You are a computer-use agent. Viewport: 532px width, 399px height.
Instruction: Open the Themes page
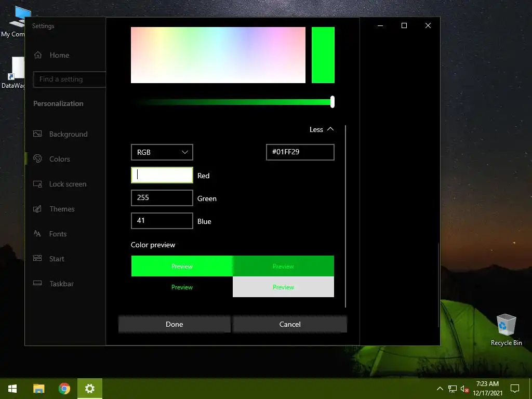[62, 209]
